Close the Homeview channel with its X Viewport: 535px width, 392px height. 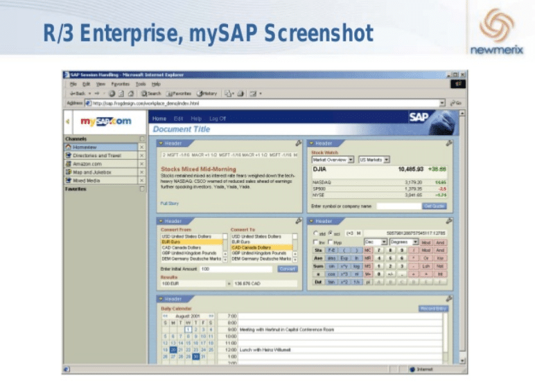(141, 147)
